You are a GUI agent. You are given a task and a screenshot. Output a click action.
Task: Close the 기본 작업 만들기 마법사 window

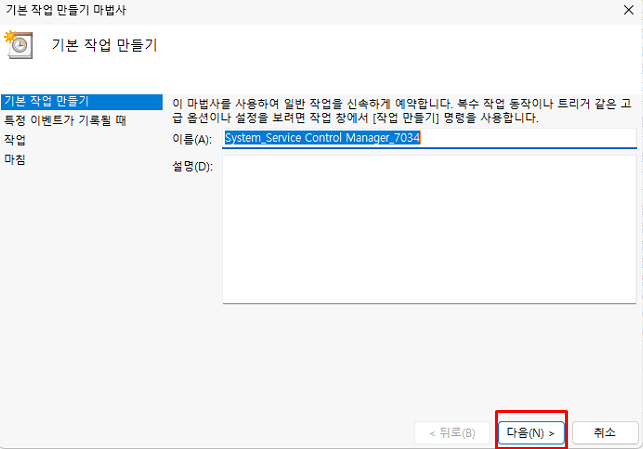[x=625, y=10]
